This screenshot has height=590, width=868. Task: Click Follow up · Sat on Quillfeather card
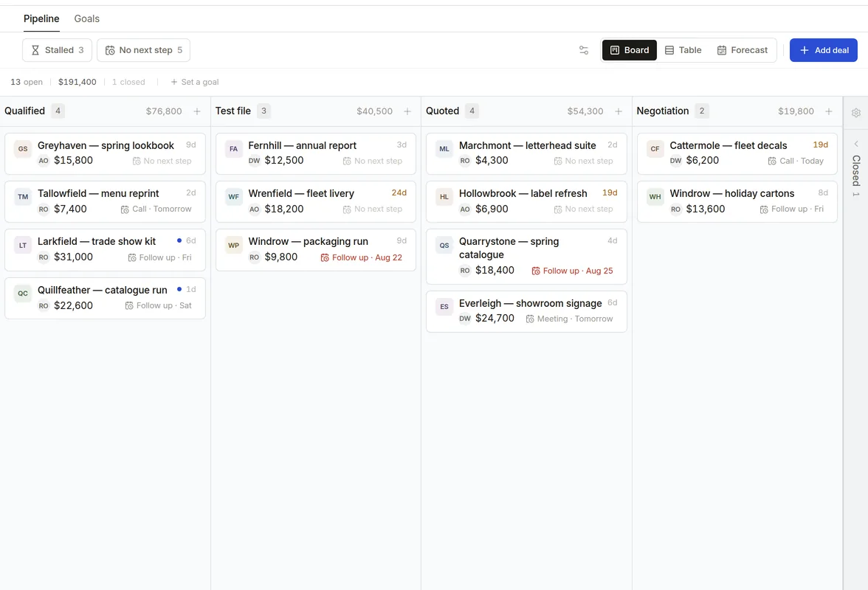pos(158,306)
